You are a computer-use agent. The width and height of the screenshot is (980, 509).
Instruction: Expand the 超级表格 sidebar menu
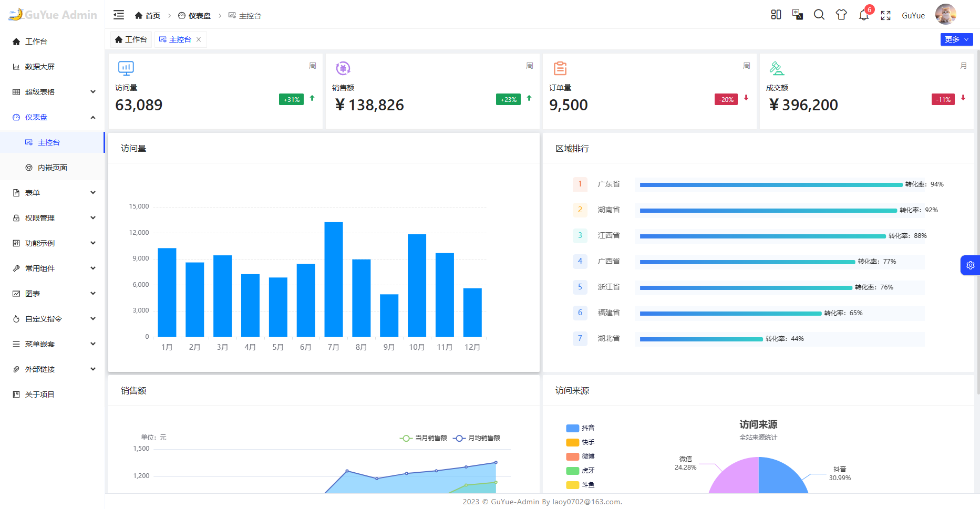tap(53, 92)
